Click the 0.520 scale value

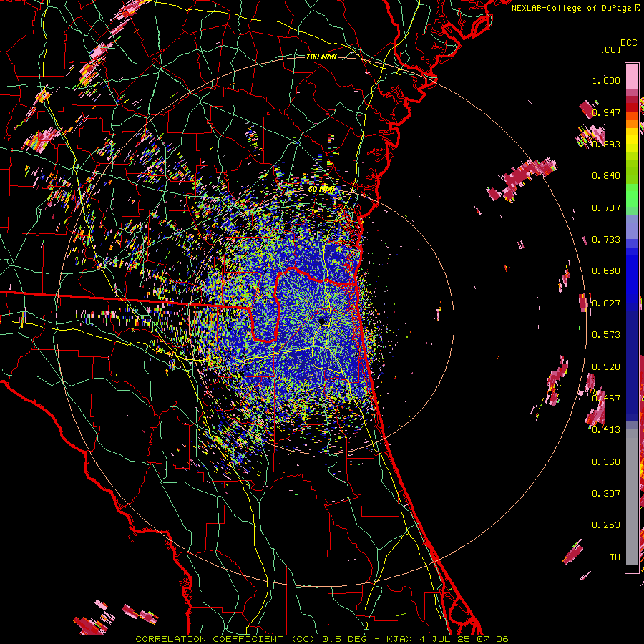click(606, 367)
